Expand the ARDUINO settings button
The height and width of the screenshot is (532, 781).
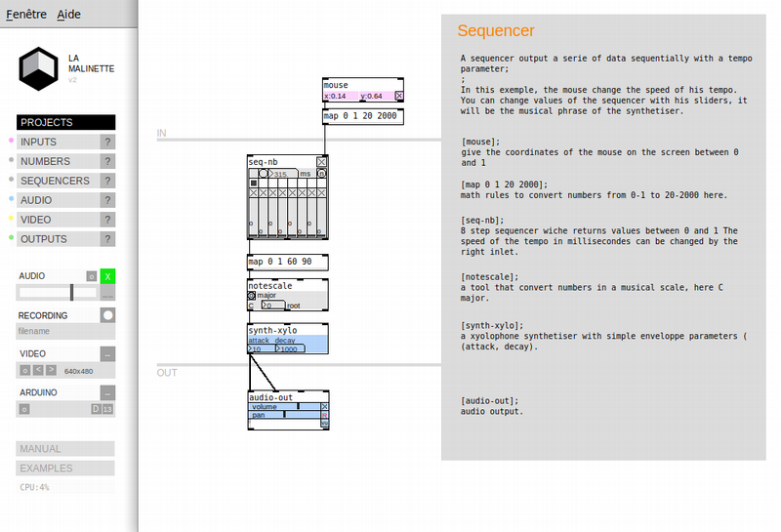[107, 393]
